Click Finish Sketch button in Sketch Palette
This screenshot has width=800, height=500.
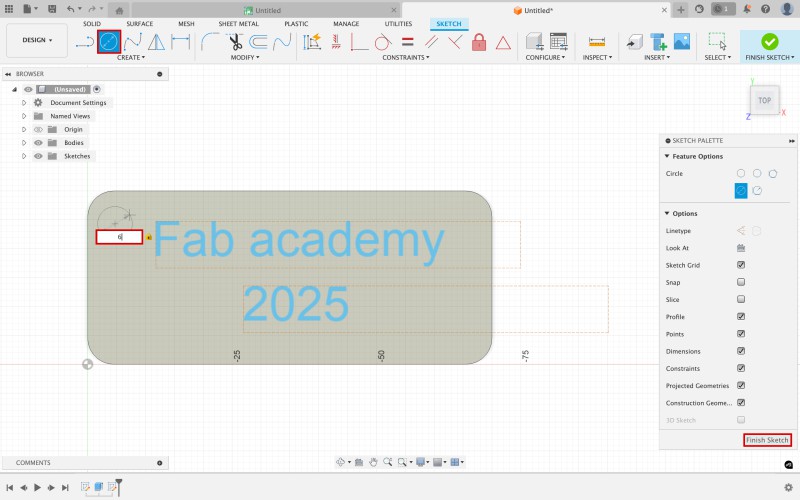[x=767, y=440]
